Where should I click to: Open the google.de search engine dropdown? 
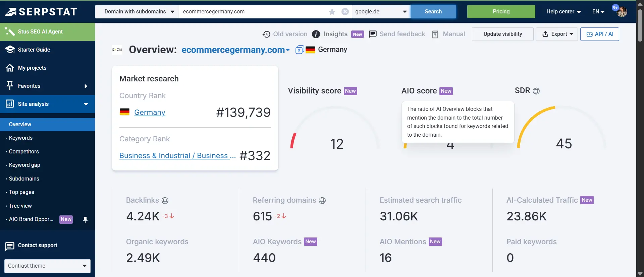[x=381, y=11]
